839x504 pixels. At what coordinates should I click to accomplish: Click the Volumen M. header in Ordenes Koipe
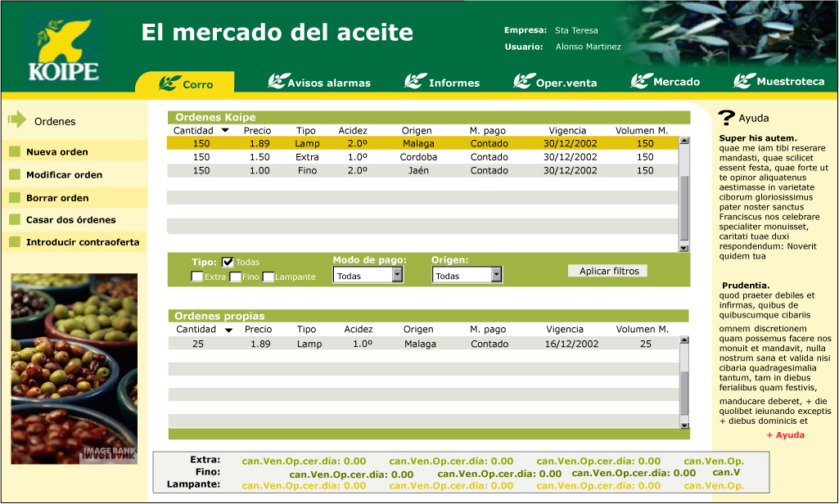[642, 131]
